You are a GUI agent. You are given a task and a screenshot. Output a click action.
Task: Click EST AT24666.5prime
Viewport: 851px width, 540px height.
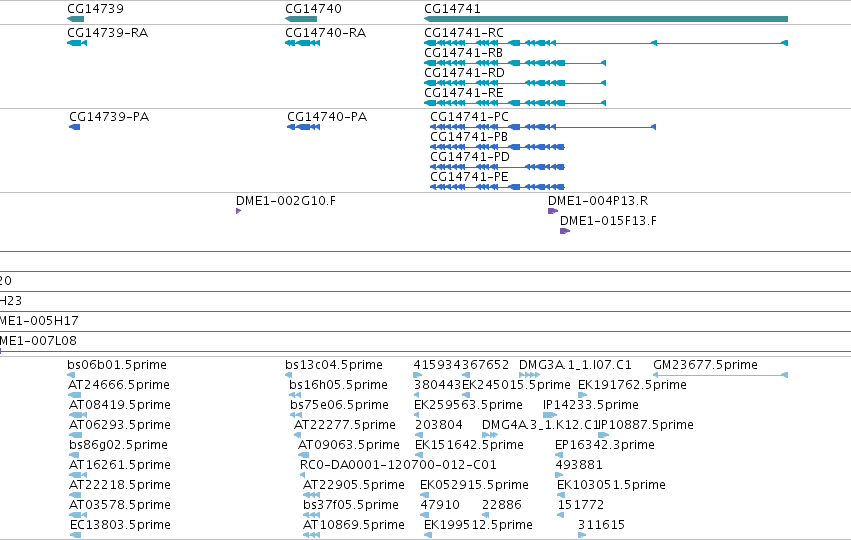tap(119, 385)
